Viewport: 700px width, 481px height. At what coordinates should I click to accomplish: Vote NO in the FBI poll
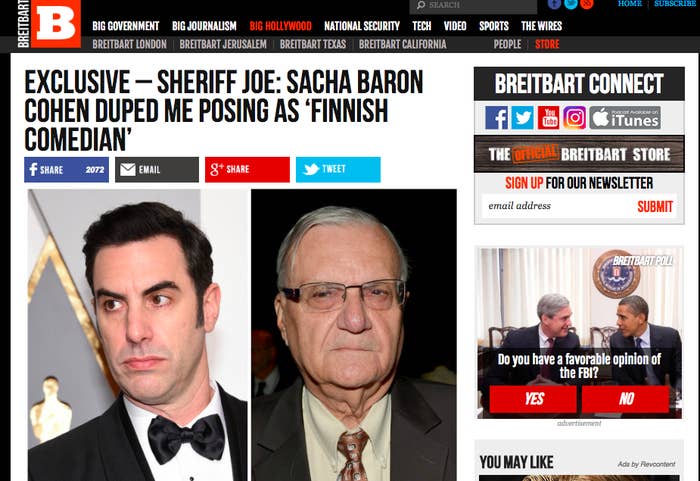(x=625, y=399)
